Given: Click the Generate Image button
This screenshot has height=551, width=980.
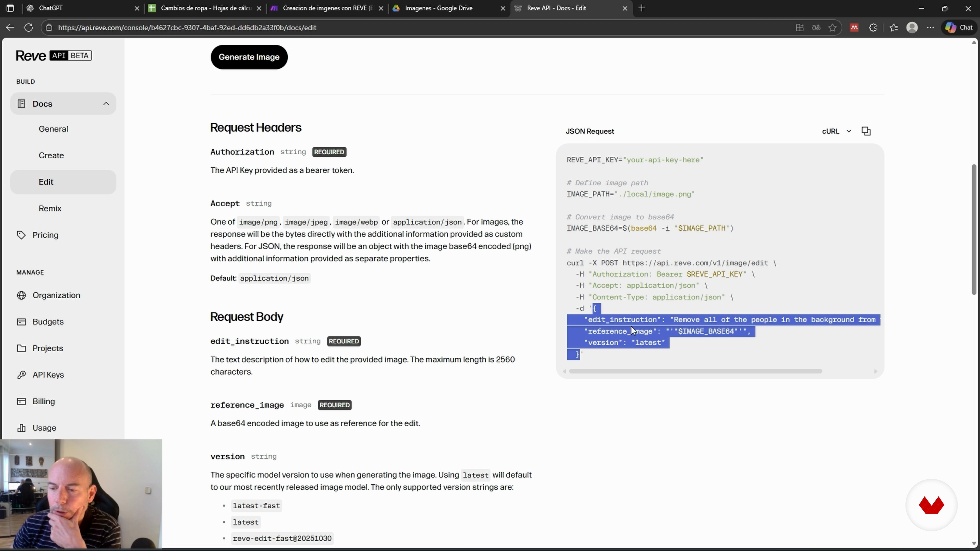Looking at the screenshot, I should 249,57.
